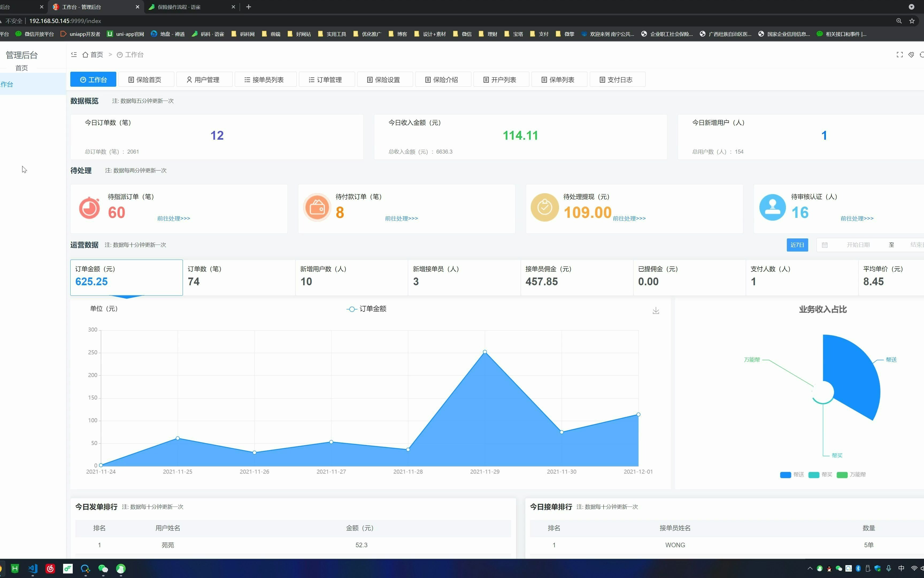The height and width of the screenshot is (578, 924).
Task: Go to process 待付款订单 via 前往处理 link
Action: pyautogui.click(x=401, y=219)
